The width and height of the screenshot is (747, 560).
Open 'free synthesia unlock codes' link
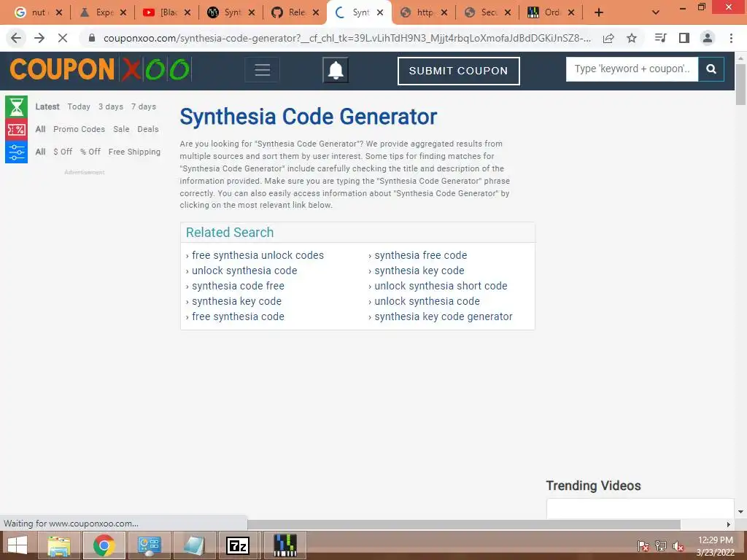(258, 255)
